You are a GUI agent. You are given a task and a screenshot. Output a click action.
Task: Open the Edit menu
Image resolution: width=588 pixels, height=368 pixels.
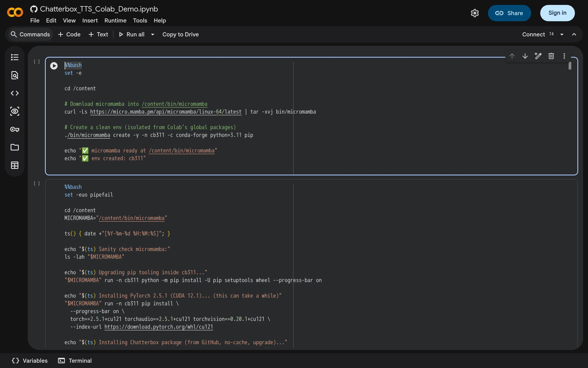click(51, 21)
